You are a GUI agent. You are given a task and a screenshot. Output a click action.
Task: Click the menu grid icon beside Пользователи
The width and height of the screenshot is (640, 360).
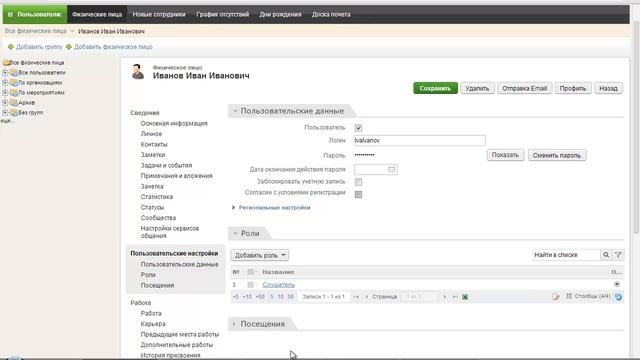tap(11, 14)
